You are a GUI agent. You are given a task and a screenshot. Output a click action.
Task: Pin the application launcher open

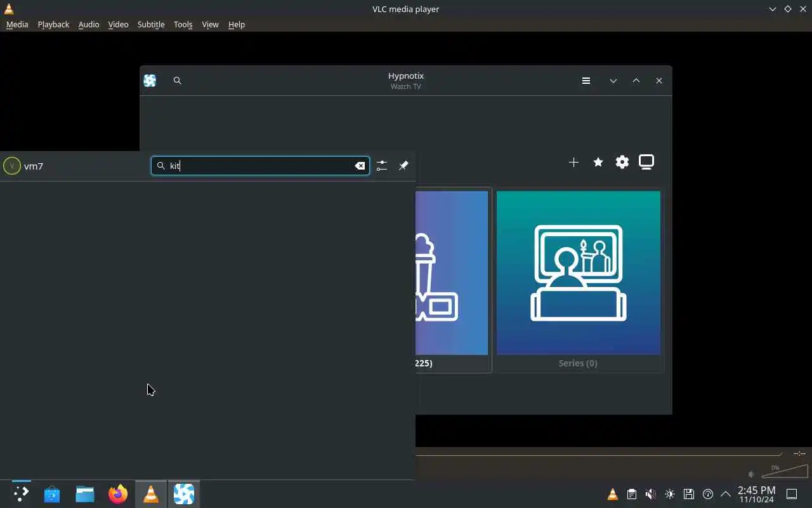click(403, 166)
